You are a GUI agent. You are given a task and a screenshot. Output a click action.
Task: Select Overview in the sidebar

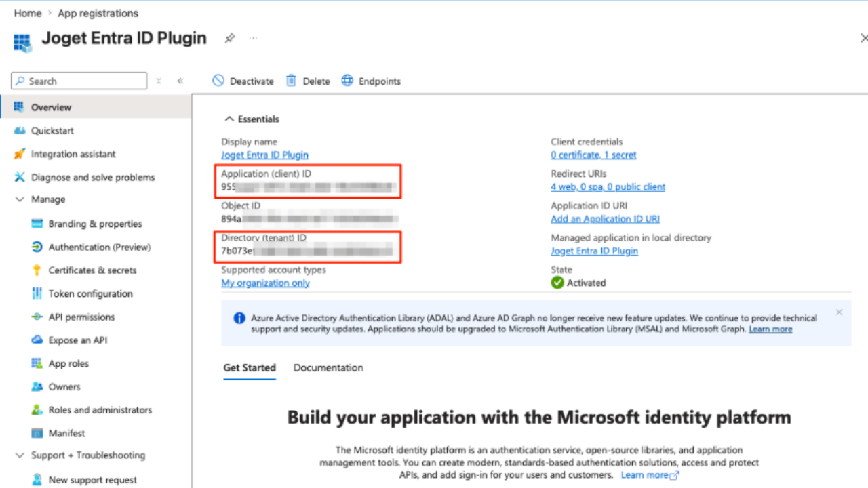pos(96,107)
